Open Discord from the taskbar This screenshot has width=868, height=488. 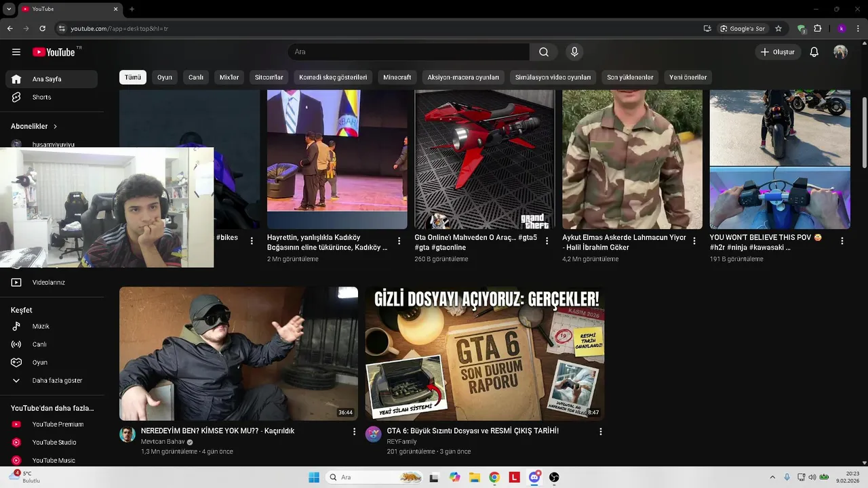[x=534, y=477]
